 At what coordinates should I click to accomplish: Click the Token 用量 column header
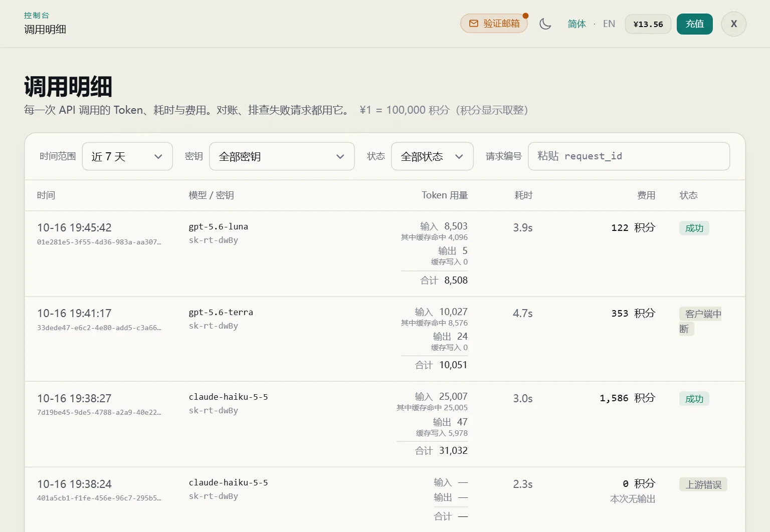tap(445, 195)
